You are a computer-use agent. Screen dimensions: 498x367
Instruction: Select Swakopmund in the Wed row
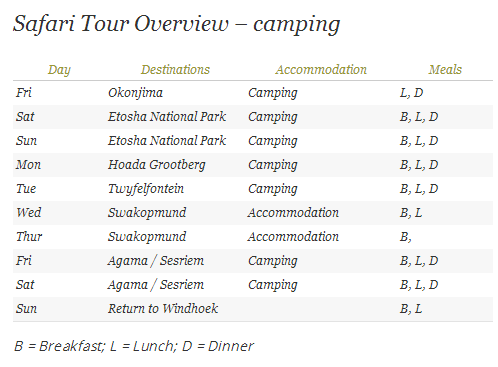pos(147,213)
